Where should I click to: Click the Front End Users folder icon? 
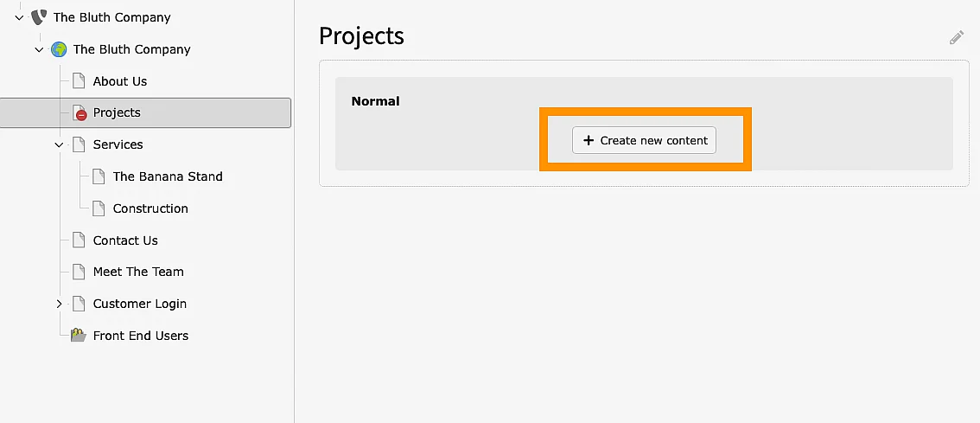79,336
